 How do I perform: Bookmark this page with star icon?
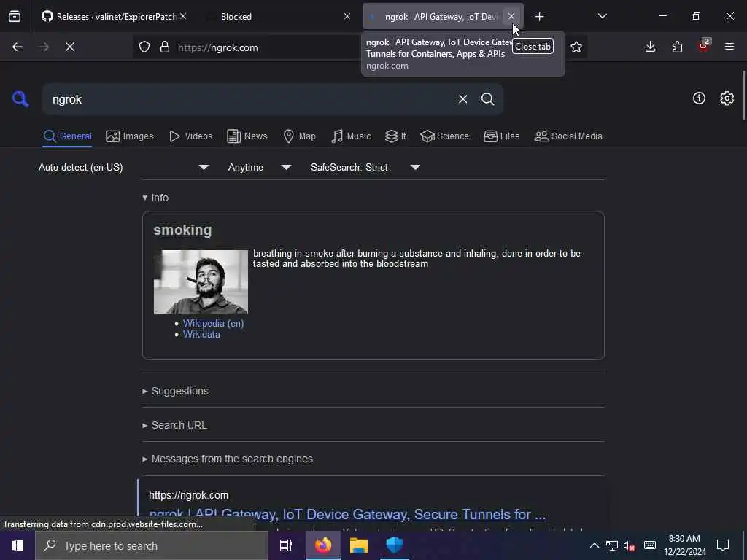(576, 47)
